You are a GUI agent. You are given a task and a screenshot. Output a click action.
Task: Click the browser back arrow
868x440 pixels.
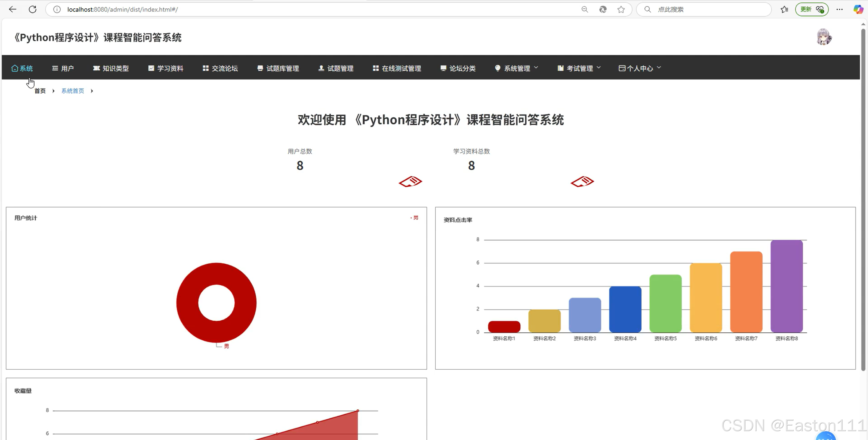tap(13, 9)
